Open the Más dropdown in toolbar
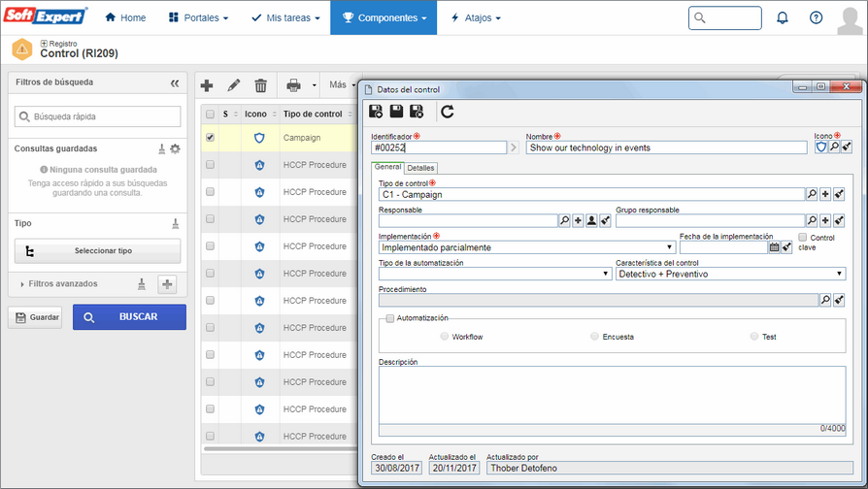The height and width of the screenshot is (489, 868). click(x=342, y=84)
